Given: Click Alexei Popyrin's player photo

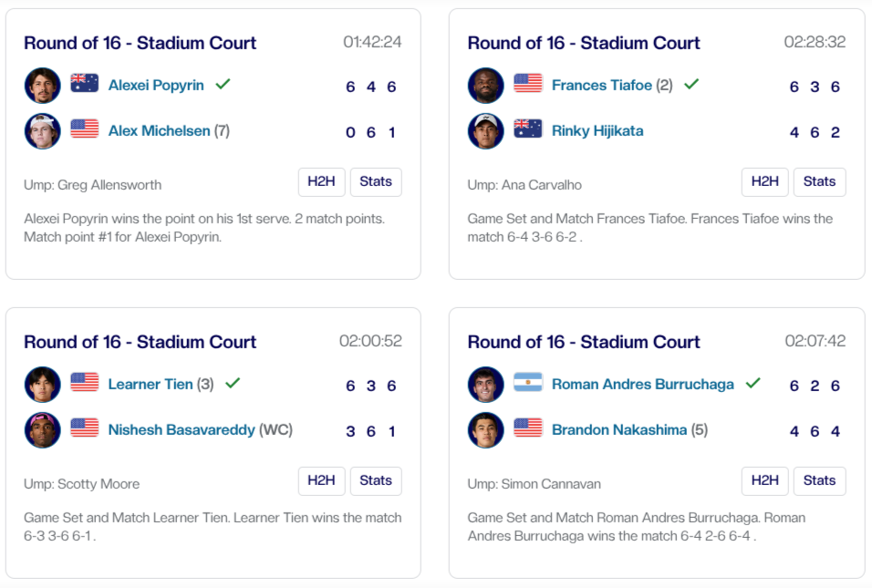Looking at the screenshot, I should point(42,86).
